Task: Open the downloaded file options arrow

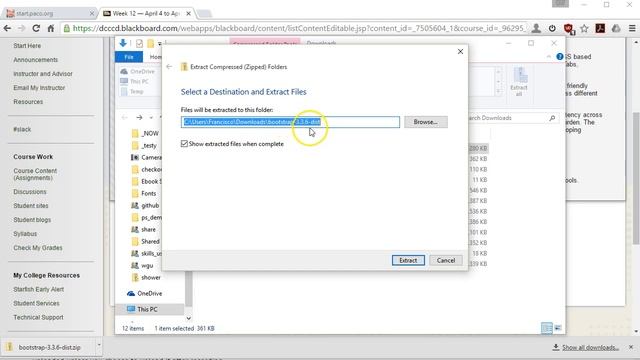Action: (99, 345)
